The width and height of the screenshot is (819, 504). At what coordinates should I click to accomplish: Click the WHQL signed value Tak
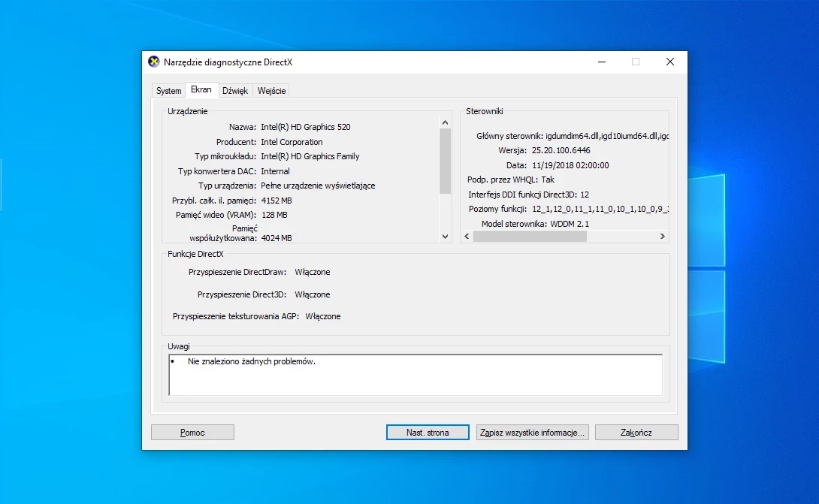(x=548, y=180)
